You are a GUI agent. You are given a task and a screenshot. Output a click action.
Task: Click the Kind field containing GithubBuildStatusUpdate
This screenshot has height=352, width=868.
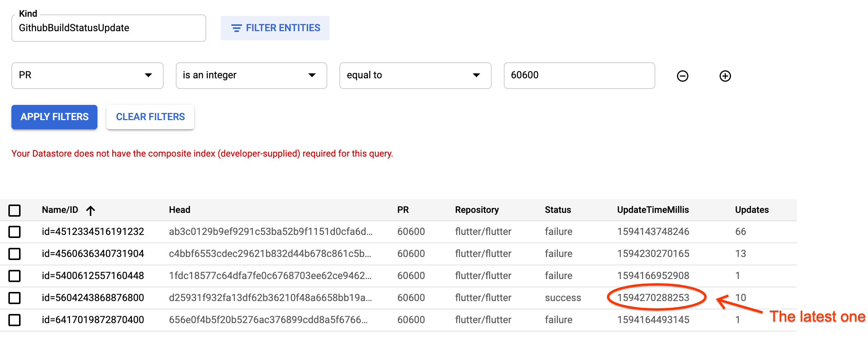click(108, 28)
